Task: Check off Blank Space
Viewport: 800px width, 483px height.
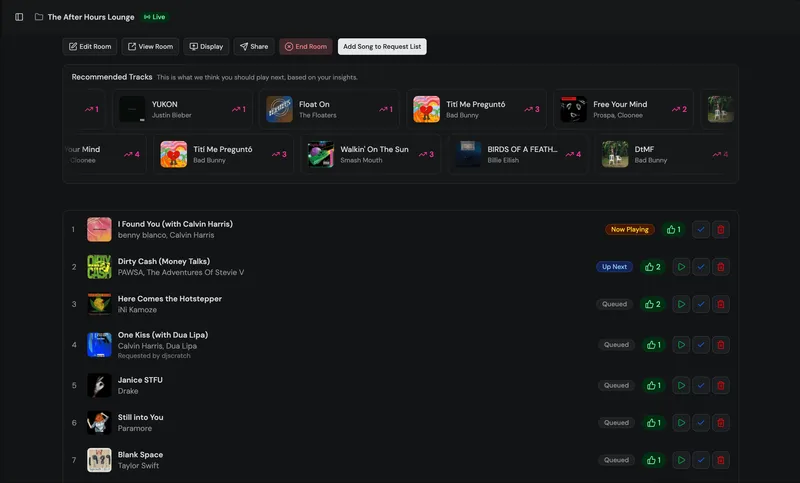Action: click(x=701, y=460)
